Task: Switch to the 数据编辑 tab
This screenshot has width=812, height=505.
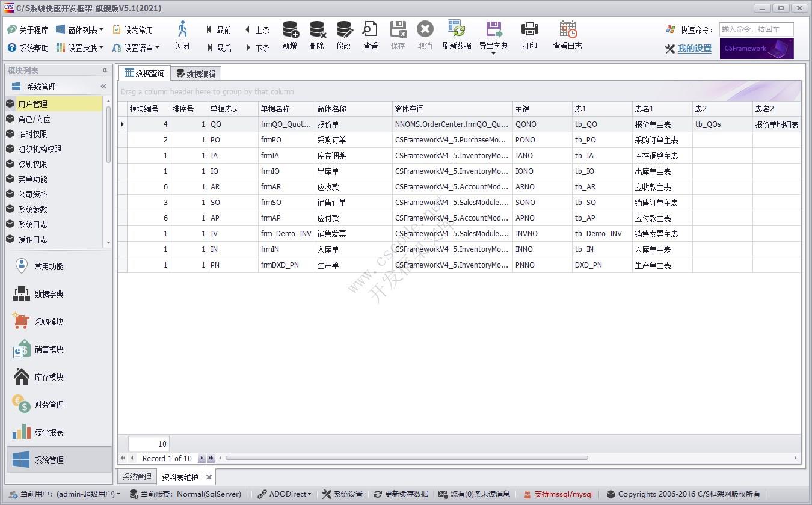Action: (196, 73)
